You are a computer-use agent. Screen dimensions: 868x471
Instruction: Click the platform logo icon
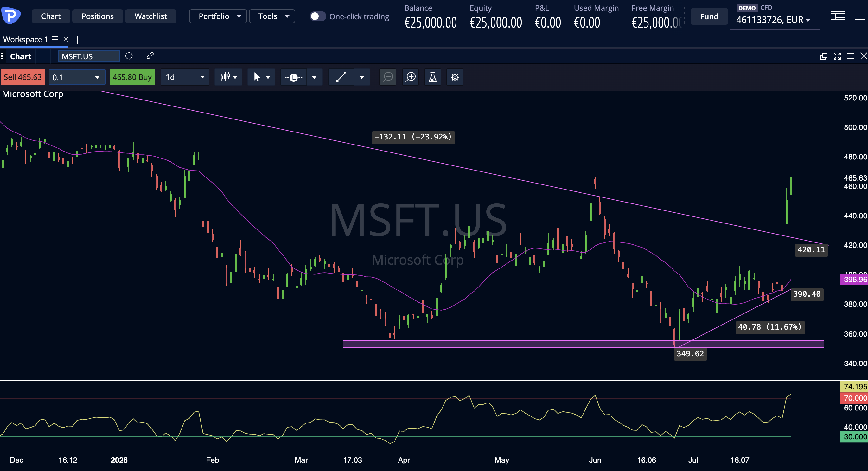11,16
